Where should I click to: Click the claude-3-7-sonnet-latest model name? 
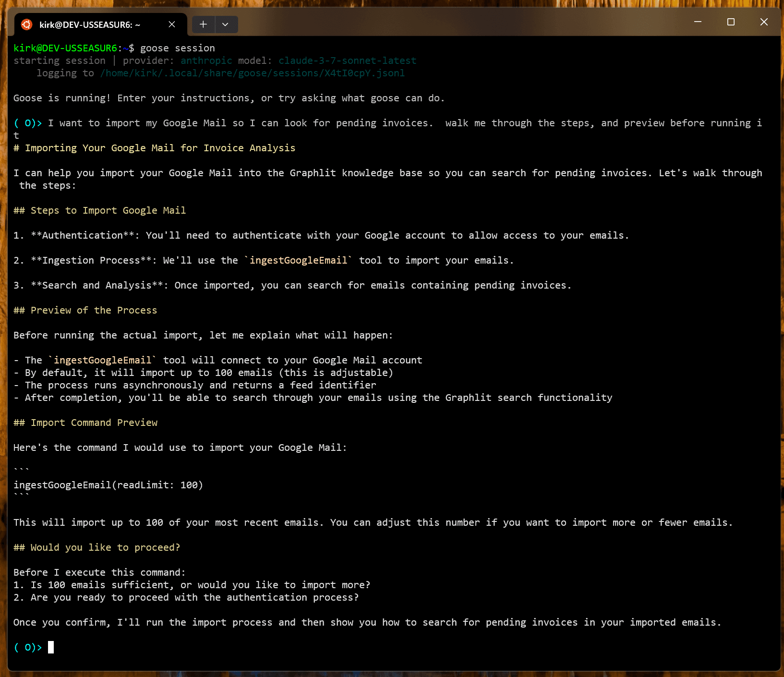coord(347,60)
